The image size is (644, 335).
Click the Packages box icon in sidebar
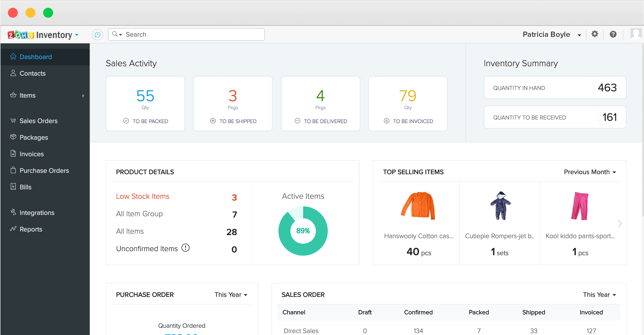click(13, 137)
